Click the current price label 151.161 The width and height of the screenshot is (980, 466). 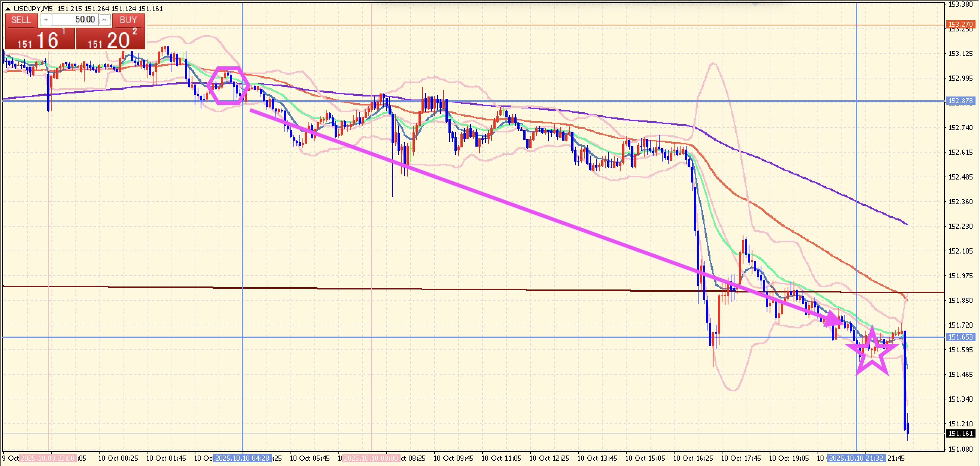click(x=960, y=434)
